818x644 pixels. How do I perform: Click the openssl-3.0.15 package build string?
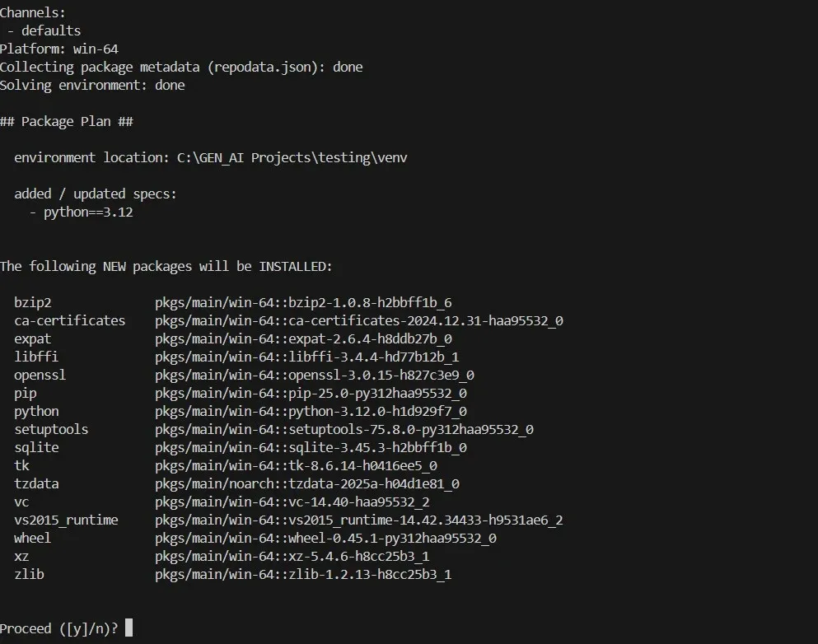(x=314, y=375)
